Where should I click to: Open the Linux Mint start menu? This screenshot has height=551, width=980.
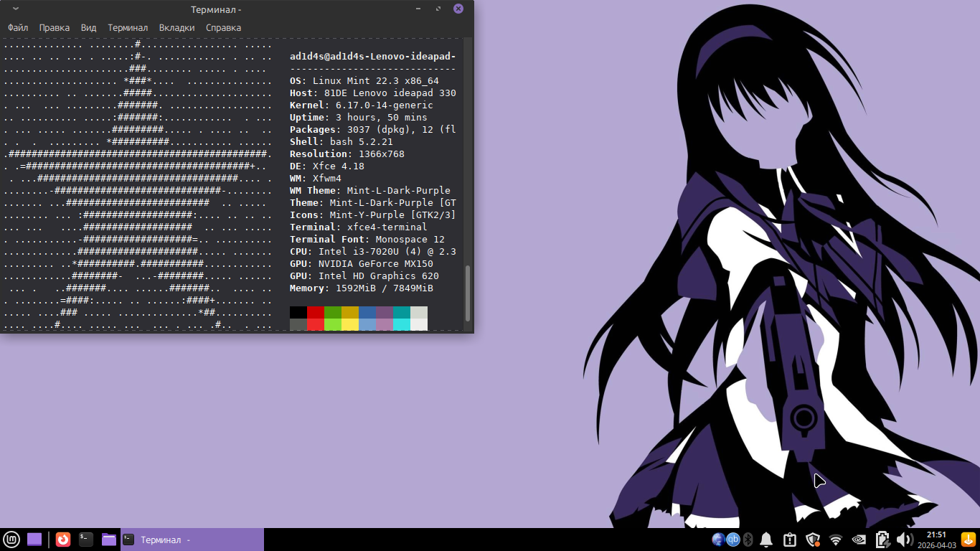coord(11,540)
